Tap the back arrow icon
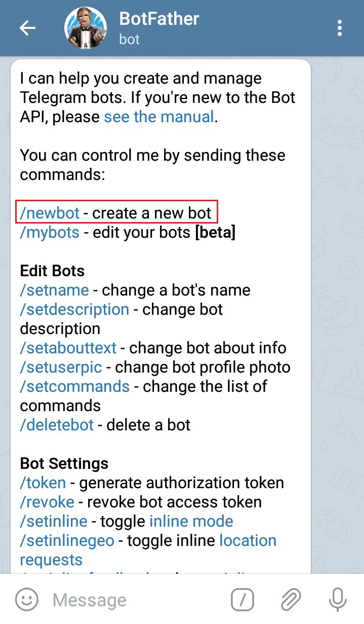Viewport: 364px width, 624px height. point(27,28)
